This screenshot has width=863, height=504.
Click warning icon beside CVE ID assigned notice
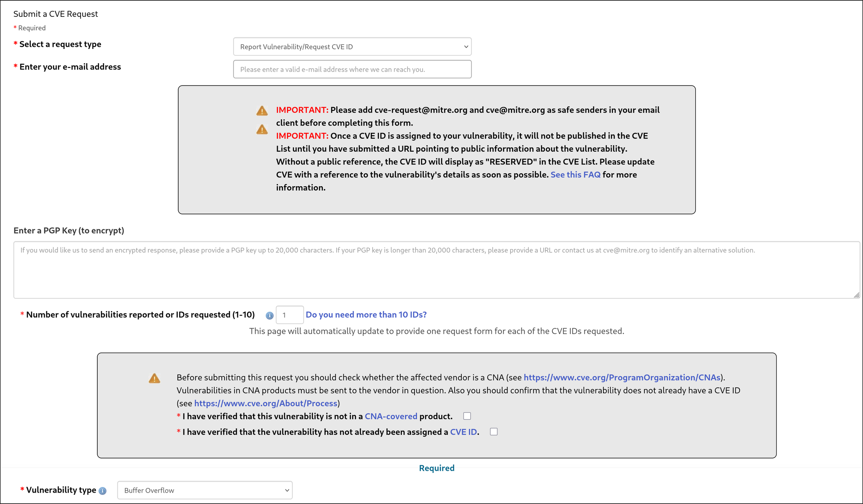[262, 129]
